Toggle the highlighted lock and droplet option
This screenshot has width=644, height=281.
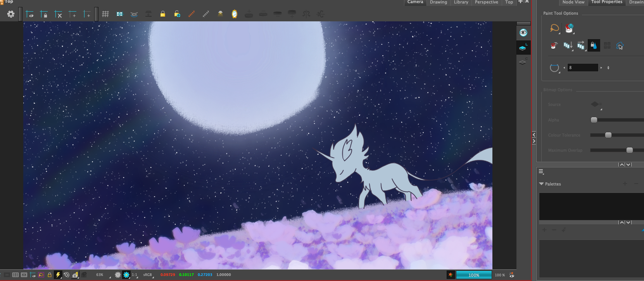click(x=594, y=45)
